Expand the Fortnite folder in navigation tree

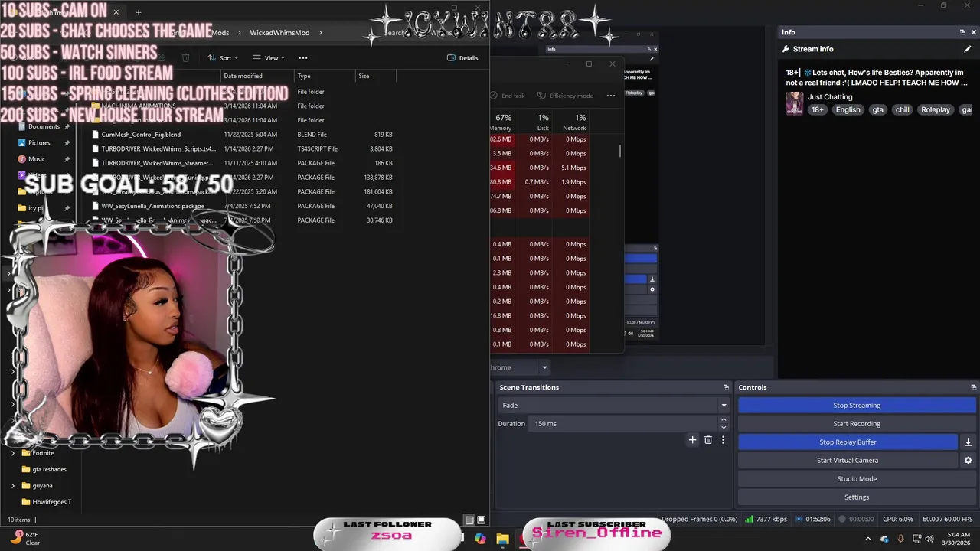pyautogui.click(x=13, y=453)
